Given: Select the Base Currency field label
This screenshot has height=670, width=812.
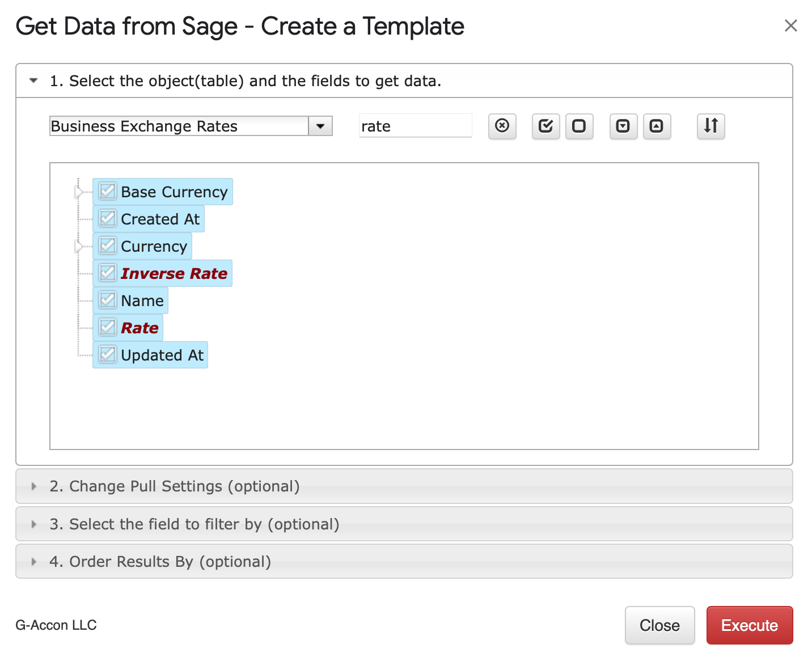Looking at the screenshot, I should 175,192.
